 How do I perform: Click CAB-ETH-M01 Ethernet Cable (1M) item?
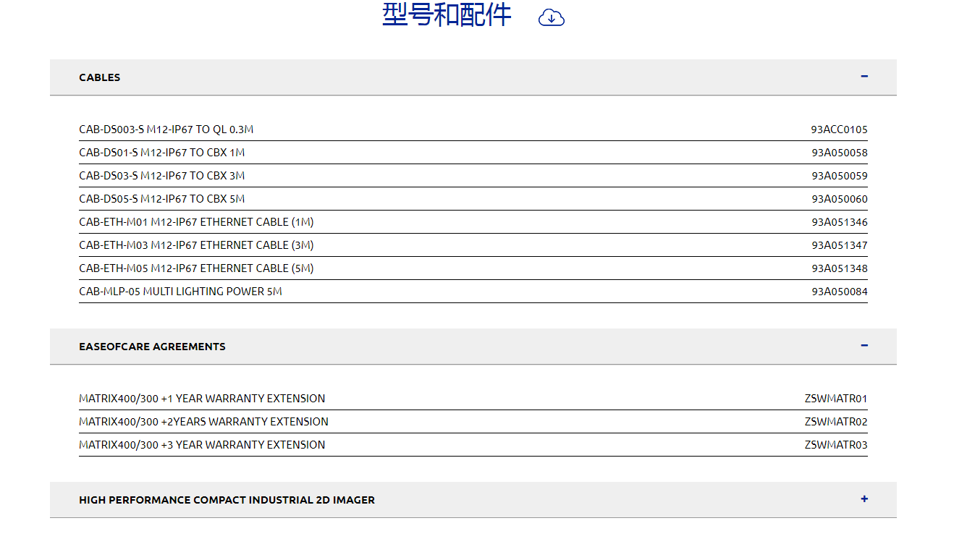pyautogui.click(x=196, y=222)
